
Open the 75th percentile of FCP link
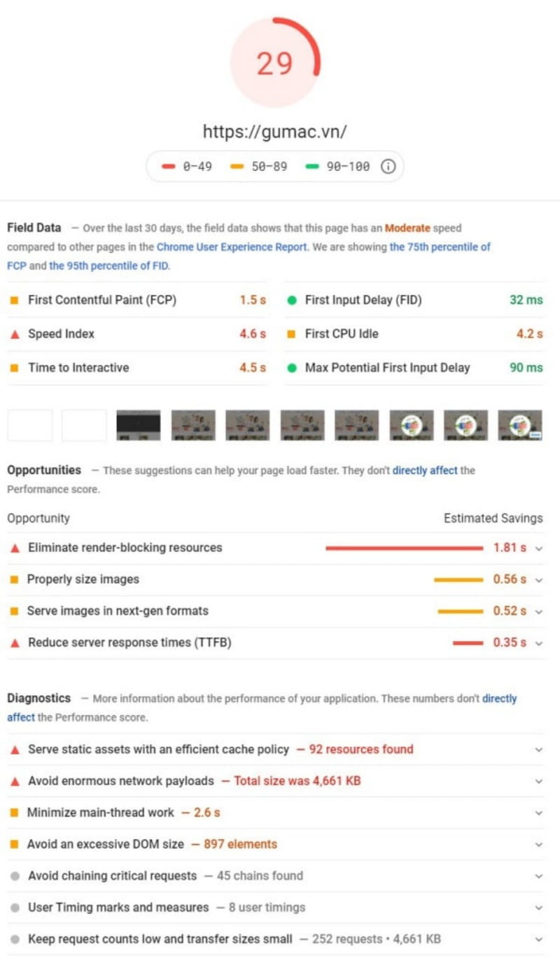coord(440,247)
